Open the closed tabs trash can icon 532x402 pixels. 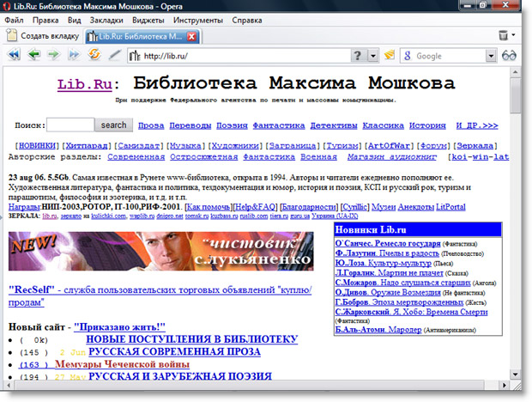[504, 35]
